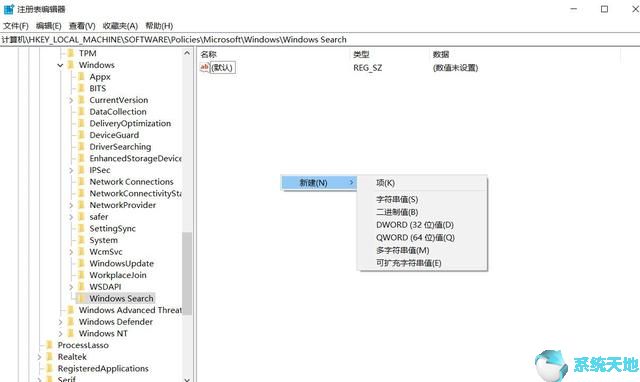Expand the safer node
The width and height of the screenshot is (640, 382).
71,217
